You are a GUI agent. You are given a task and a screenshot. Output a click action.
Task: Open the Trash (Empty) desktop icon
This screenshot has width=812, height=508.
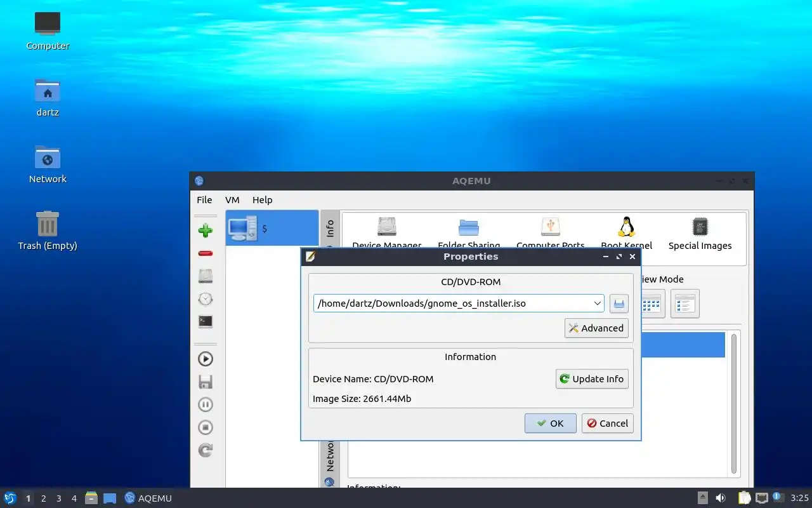coord(48,231)
